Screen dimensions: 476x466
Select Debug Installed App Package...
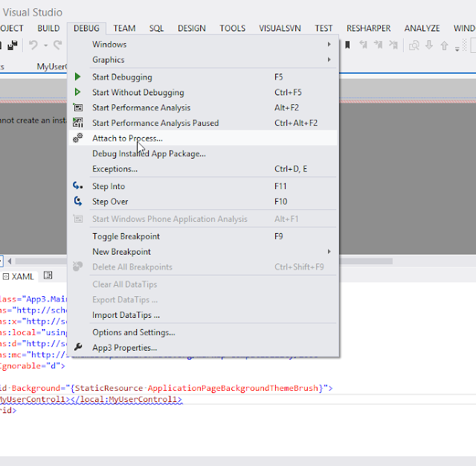click(203, 153)
